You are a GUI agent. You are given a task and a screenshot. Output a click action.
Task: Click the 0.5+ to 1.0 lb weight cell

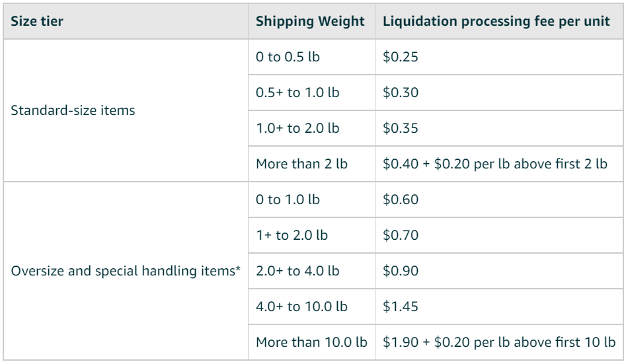coord(311,92)
